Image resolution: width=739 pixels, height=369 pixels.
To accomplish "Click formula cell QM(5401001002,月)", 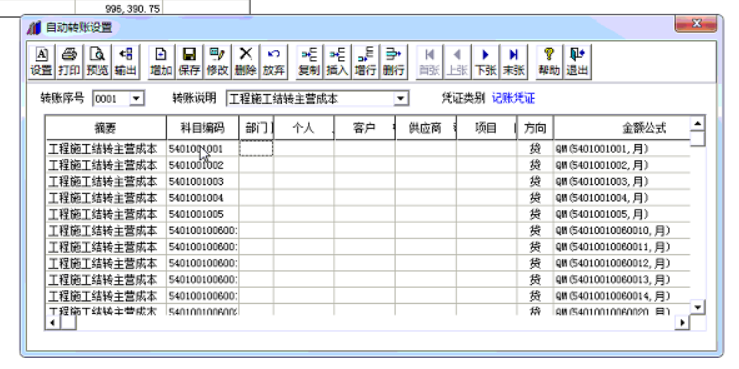I will [x=622, y=165].
